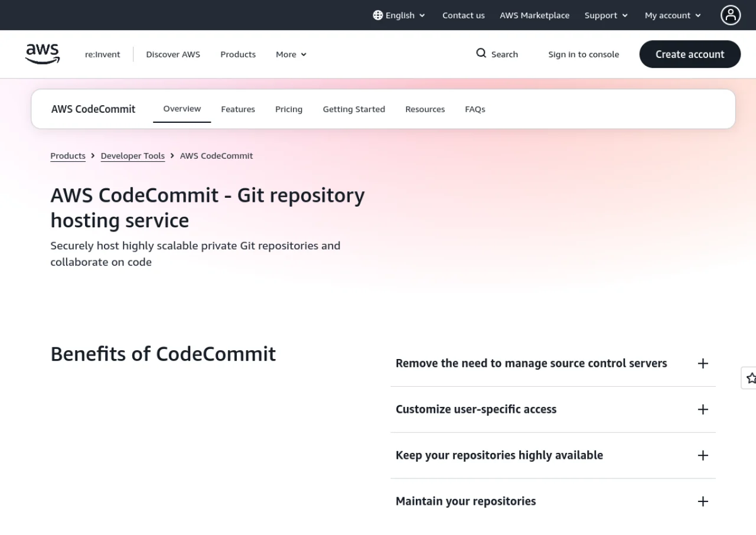Click the AWS logo
The width and height of the screenshot is (756, 535).
tap(43, 54)
